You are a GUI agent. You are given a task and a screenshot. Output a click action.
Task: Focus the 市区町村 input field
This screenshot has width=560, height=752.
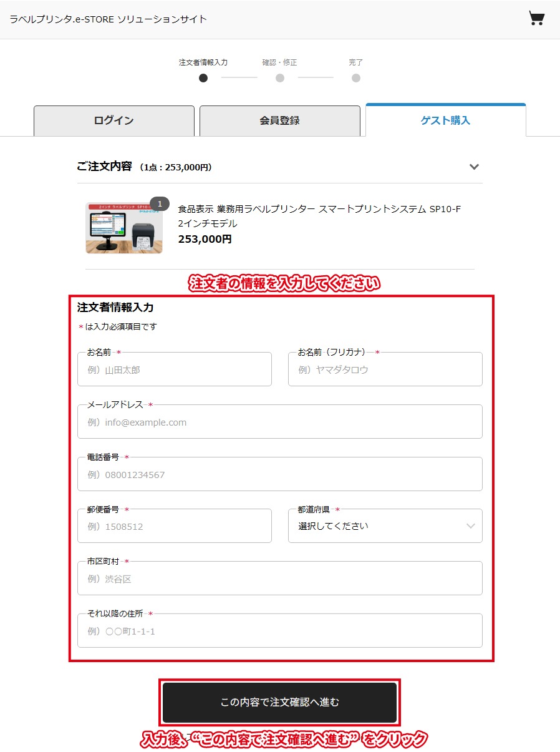[x=280, y=579]
